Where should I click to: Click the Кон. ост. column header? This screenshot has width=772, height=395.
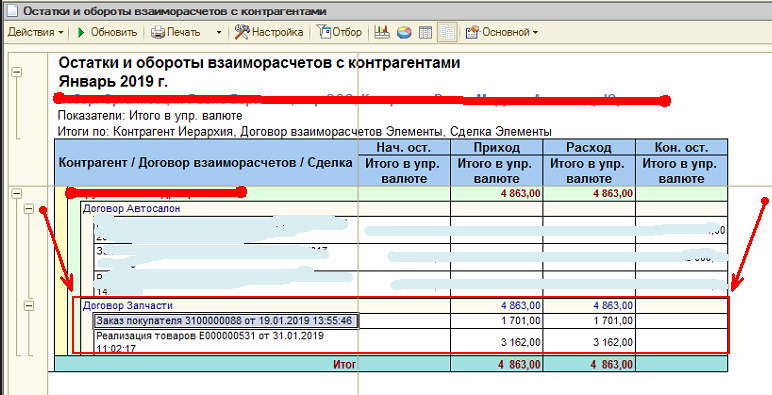tap(681, 147)
